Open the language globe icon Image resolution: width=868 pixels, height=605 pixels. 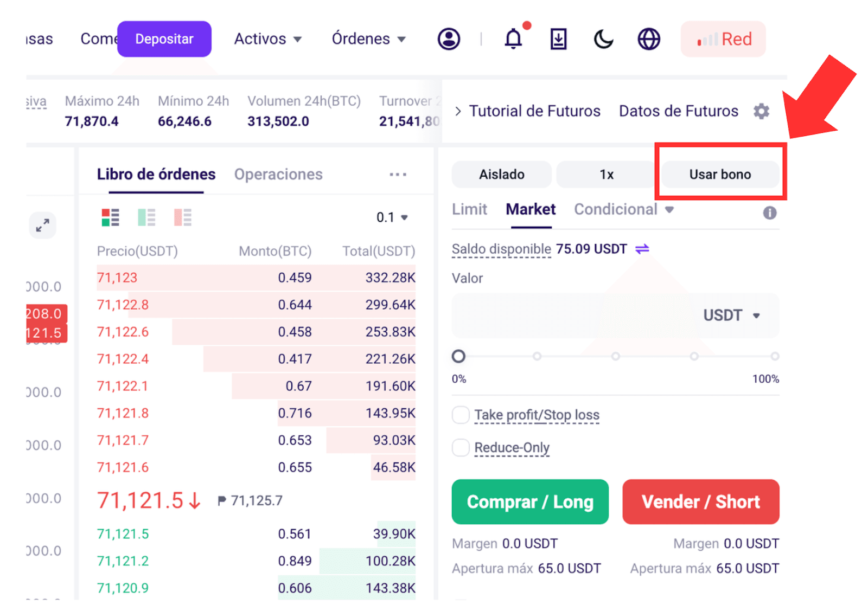pos(649,39)
